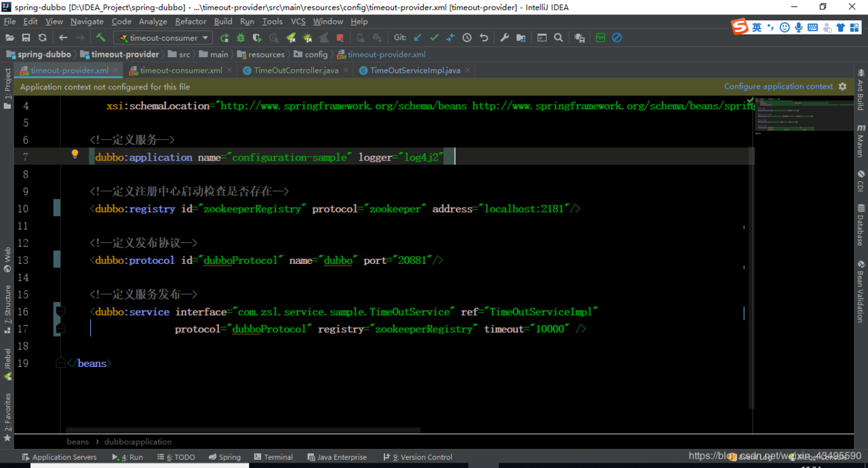868x468 pixels.
Task: Search everywhere with the magnifier icon
Action: pyautogui.click(x=558, y=38)
